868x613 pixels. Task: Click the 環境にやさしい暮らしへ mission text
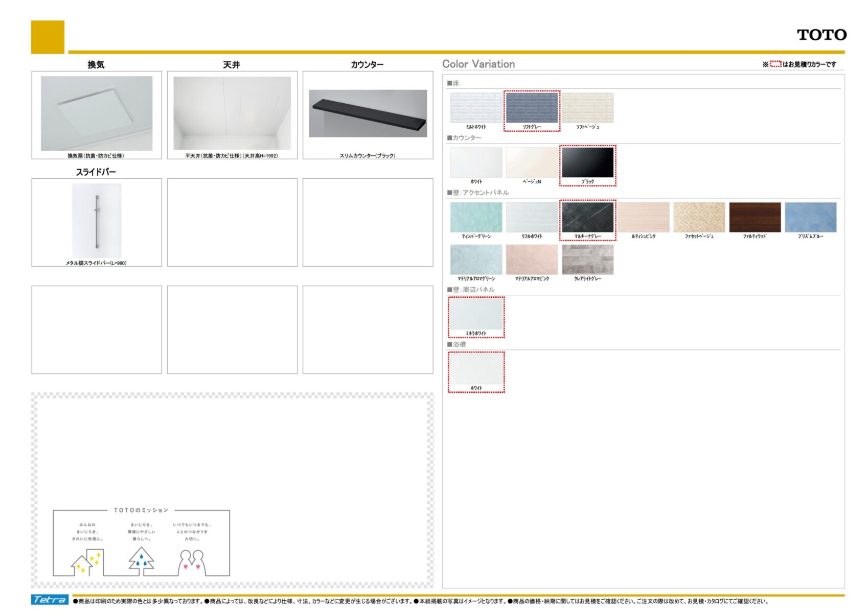click(x=142, y=532)
